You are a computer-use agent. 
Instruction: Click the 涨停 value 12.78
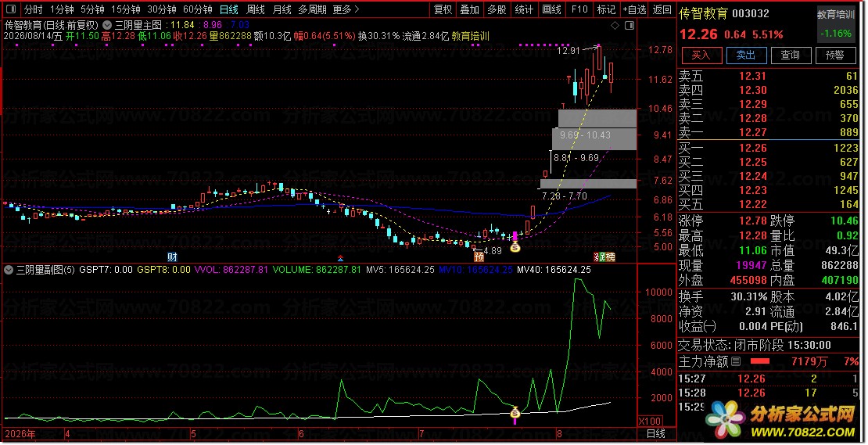pos(753,221)
